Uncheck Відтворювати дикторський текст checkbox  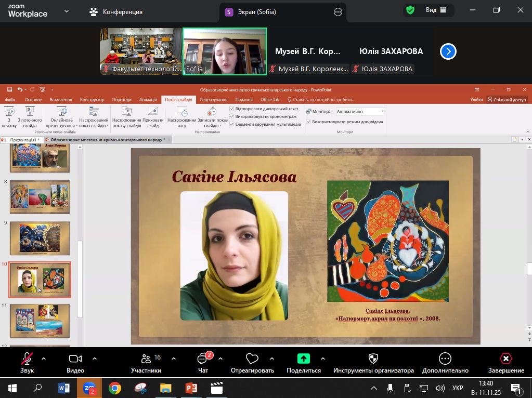[232, 109]
